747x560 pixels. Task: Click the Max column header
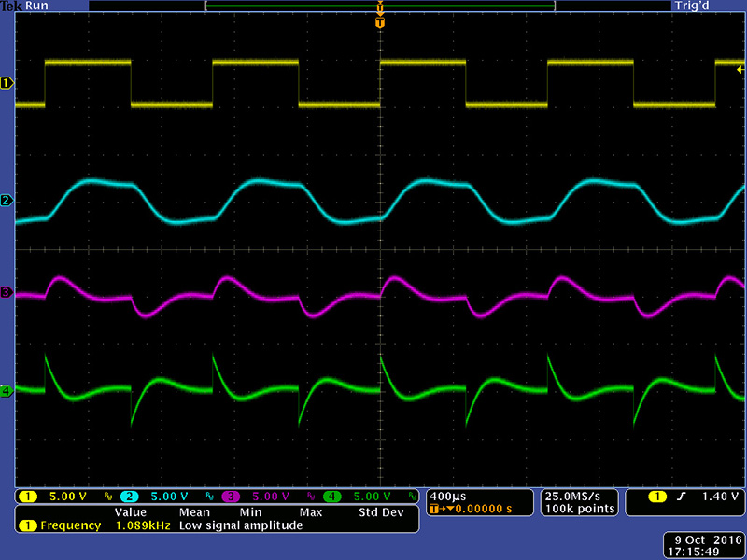coord(311,512)
